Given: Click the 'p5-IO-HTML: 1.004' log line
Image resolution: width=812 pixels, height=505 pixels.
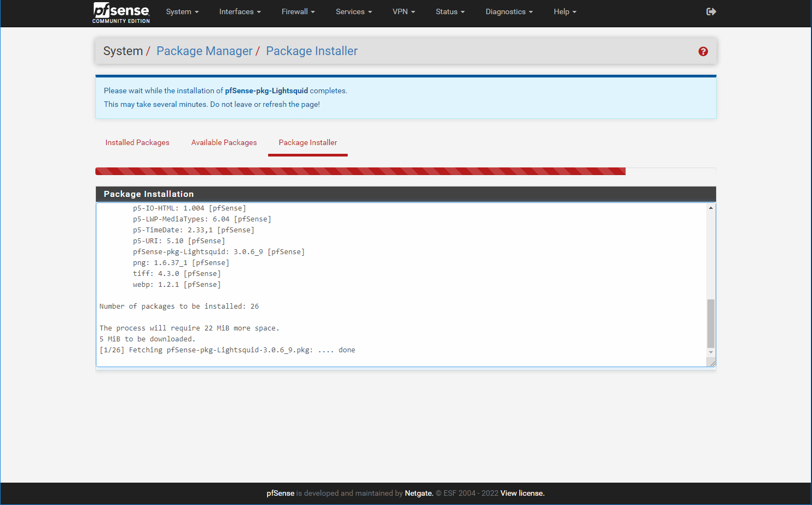Looking at the screenshot, I should coord(189,208).
